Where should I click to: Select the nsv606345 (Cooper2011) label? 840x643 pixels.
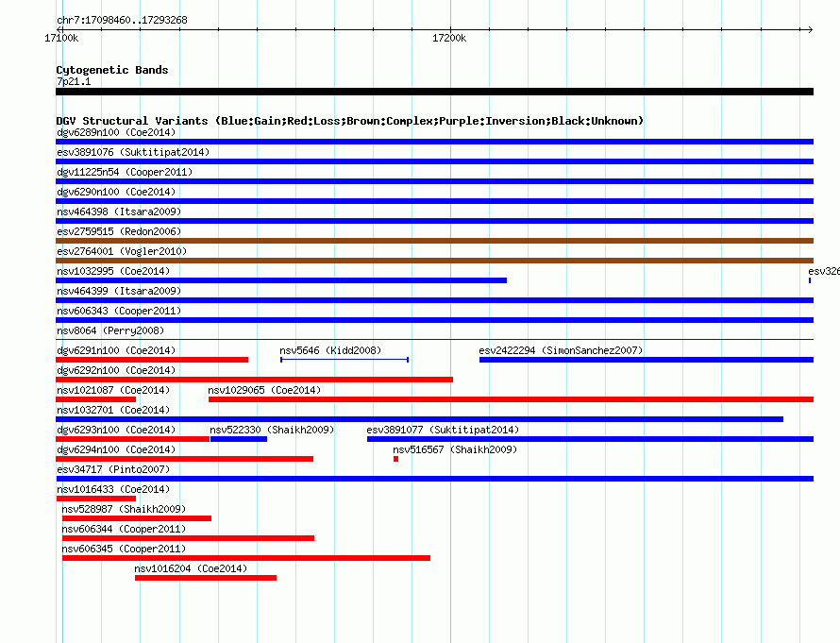pos(124,549)
